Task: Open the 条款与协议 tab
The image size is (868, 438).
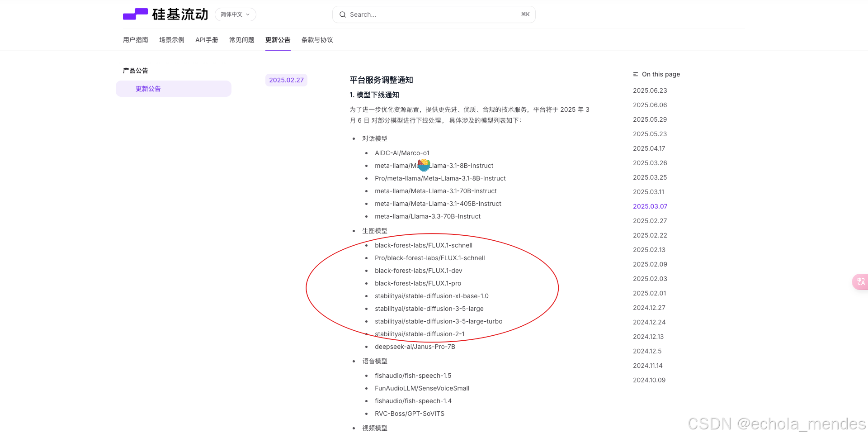Action: pos(317,40)
